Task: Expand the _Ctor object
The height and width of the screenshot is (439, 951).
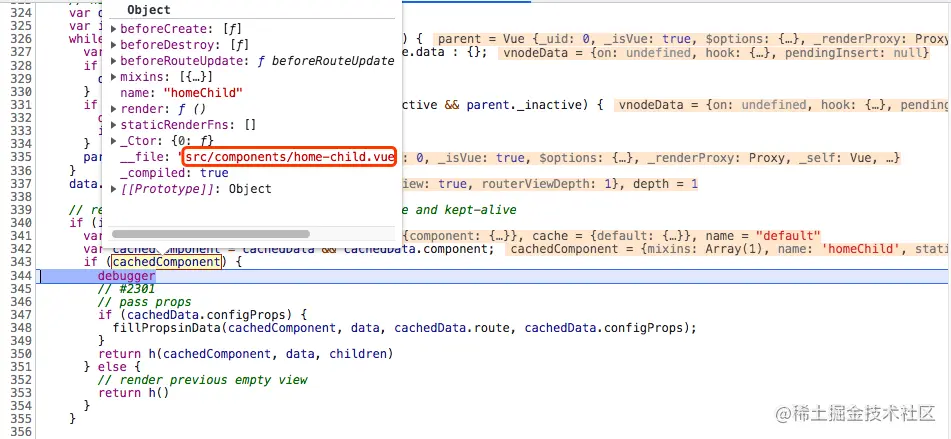Action: pyautogui.click(x=114, y=141)
